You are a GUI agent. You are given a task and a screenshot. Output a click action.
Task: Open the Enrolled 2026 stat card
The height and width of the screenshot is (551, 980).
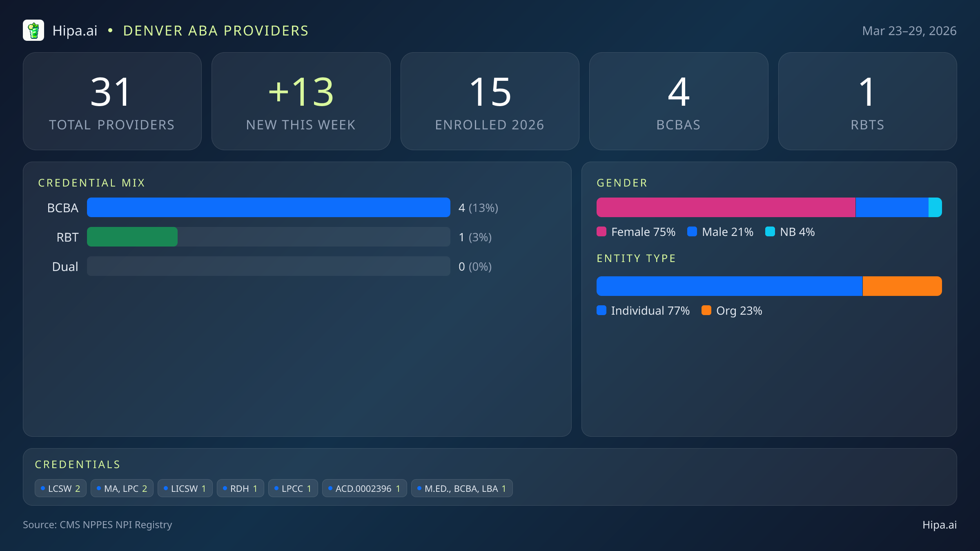490,101
